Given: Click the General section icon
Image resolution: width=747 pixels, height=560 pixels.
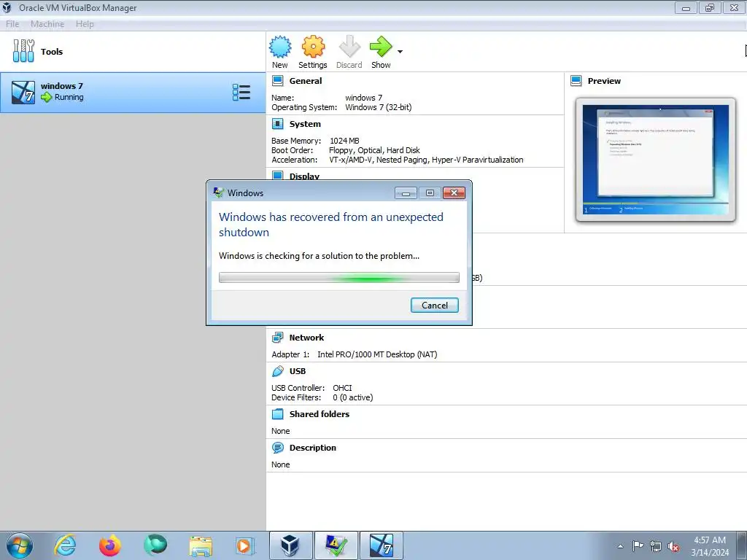Looking at the screenshot, I should [277, 81].
